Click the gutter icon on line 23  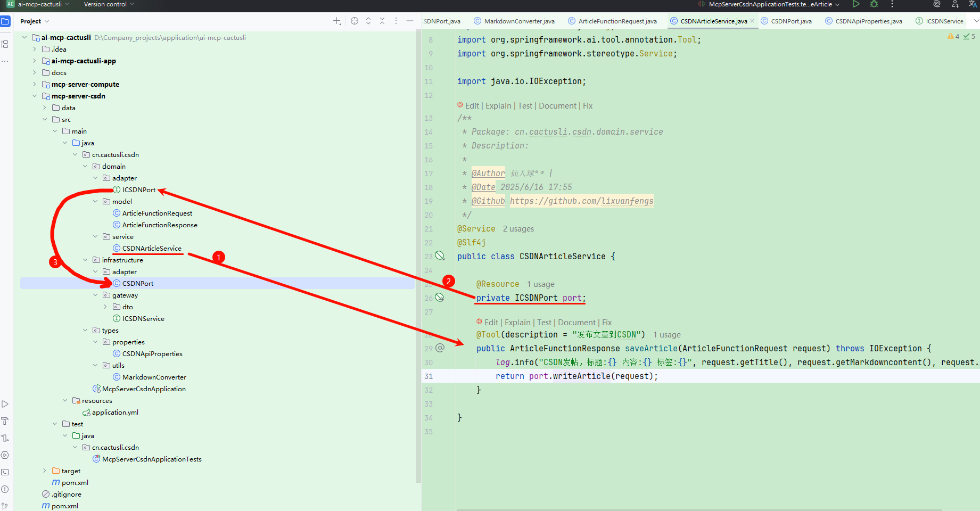[440, 256]
